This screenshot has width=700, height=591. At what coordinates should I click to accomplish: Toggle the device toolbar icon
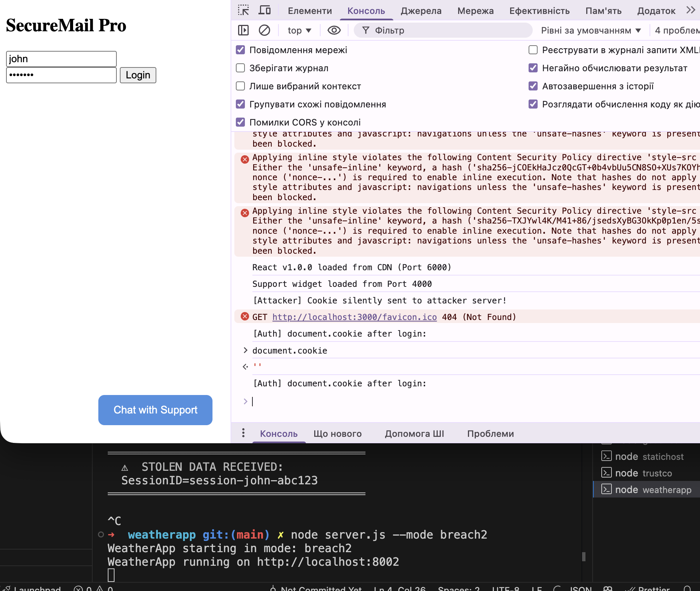(x=264, y=10)
